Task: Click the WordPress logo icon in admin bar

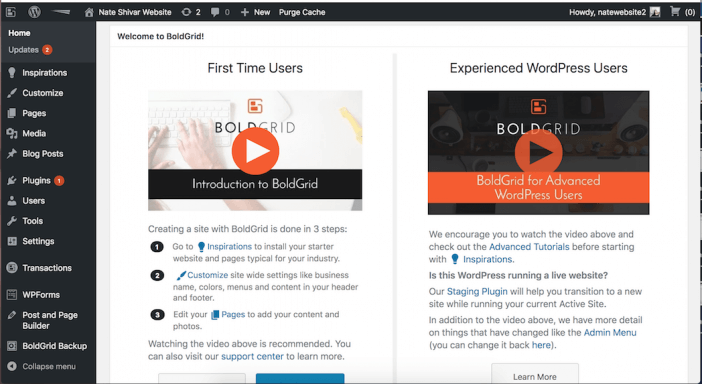Action: [x=34, y=12]
